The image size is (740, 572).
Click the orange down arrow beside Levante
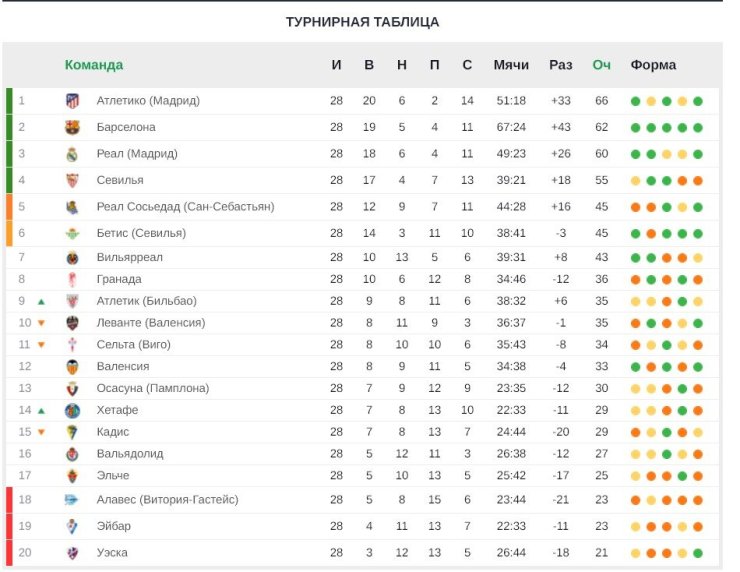pos(41,323)
